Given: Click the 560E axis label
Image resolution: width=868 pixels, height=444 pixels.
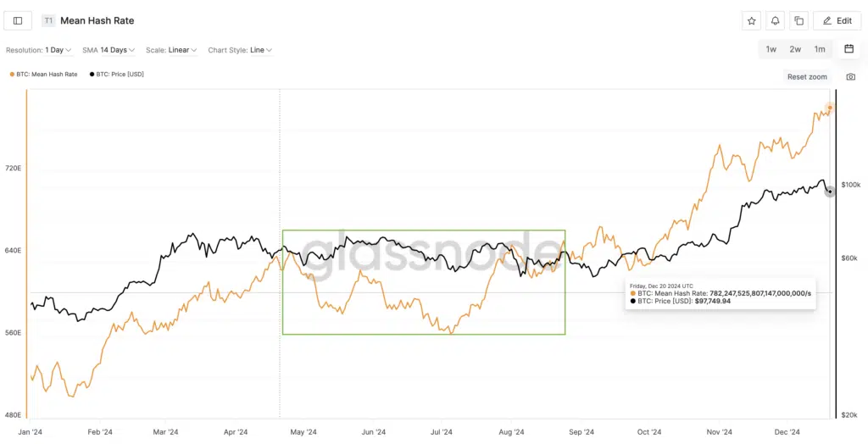Looking at the screenshot, I should (x=14, y=333).
